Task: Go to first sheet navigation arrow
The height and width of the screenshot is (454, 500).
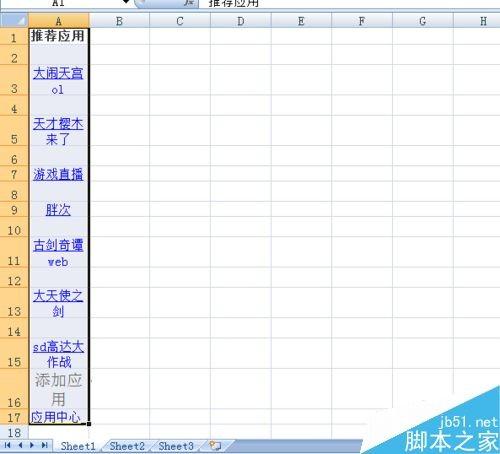Action: pos(7,445)
